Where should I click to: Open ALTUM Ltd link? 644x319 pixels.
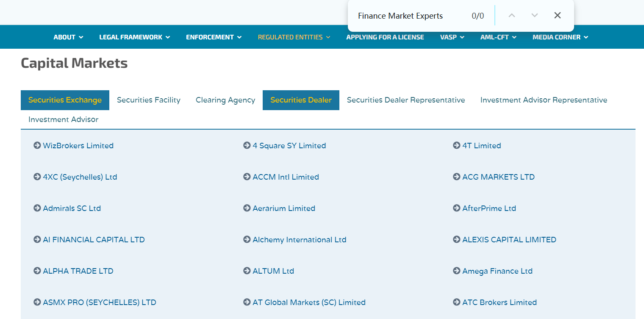pos(273,271)
